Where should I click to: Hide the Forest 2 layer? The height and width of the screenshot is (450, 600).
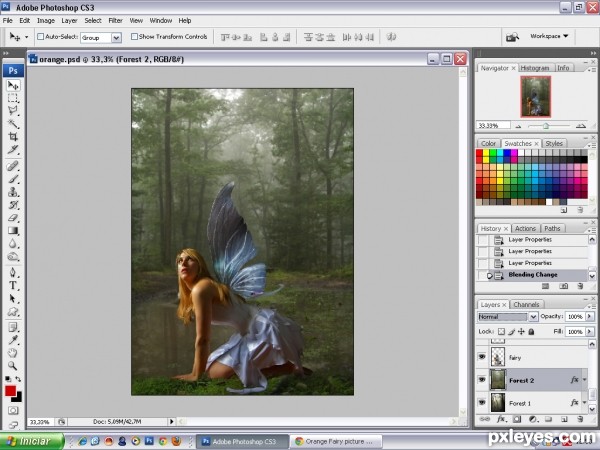point(482,380)
